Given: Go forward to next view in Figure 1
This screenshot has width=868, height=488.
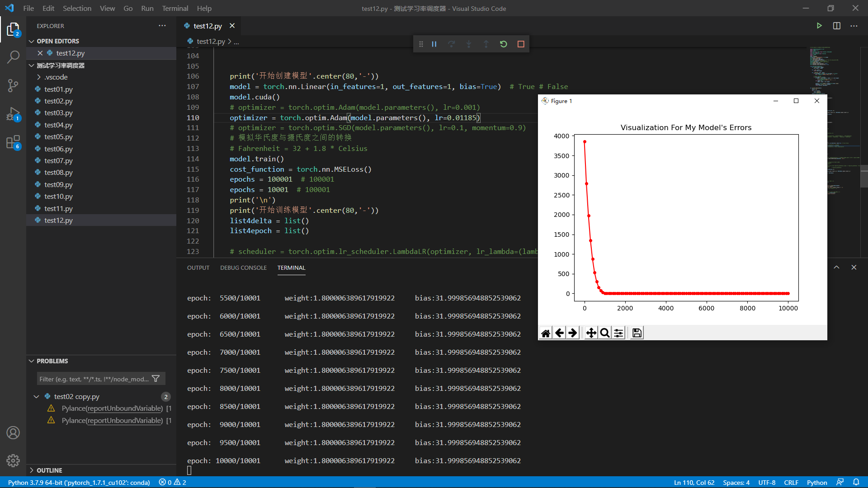Looking at the screenshot, I should coord(573,333).
